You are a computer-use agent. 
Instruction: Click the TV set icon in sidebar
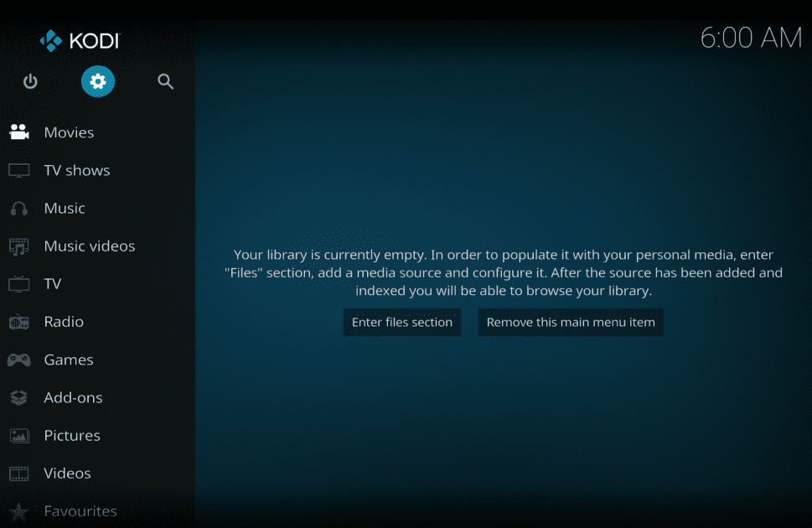(x=18, y=283)
